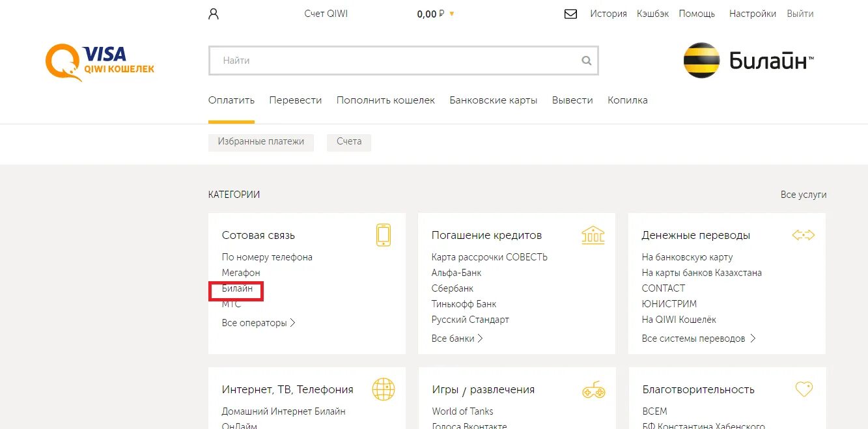The height and width of the screenshot is (429, 868).
Task: Select На QIWI Кошелёк
Action: (x=679, y=320)
